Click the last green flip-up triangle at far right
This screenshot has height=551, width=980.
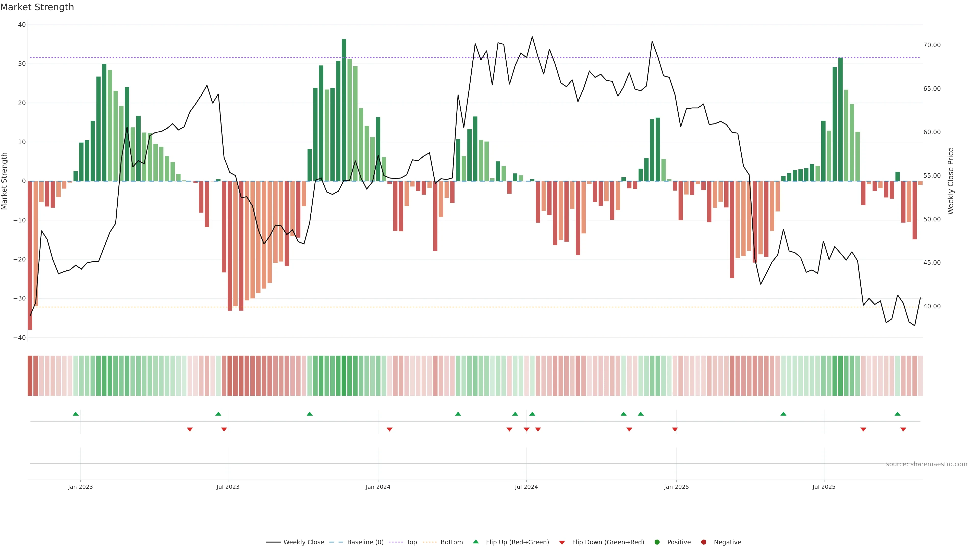click(x=898, y=414)
